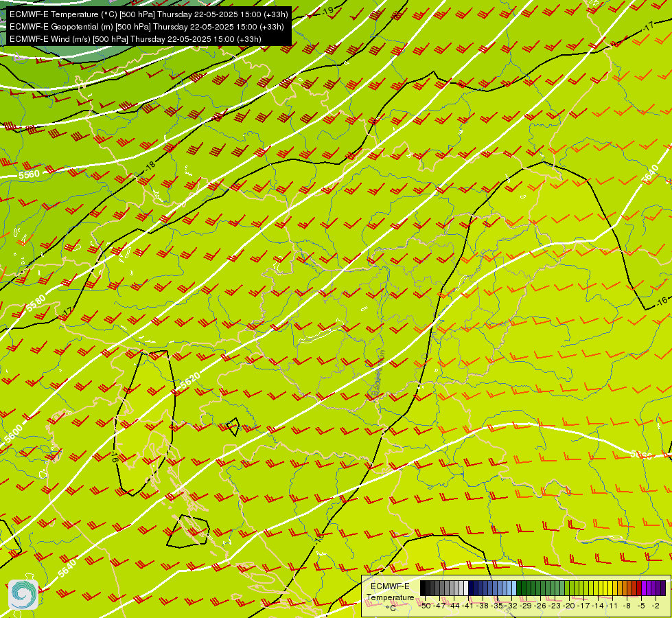Click the -29 value in temperature legend

[526, 606]
